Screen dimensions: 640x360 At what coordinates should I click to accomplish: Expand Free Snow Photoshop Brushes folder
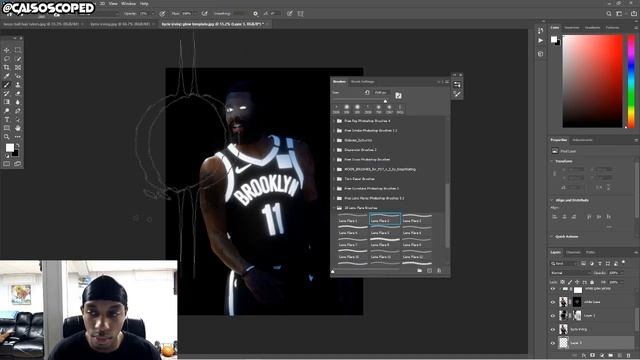click(333, 160)
